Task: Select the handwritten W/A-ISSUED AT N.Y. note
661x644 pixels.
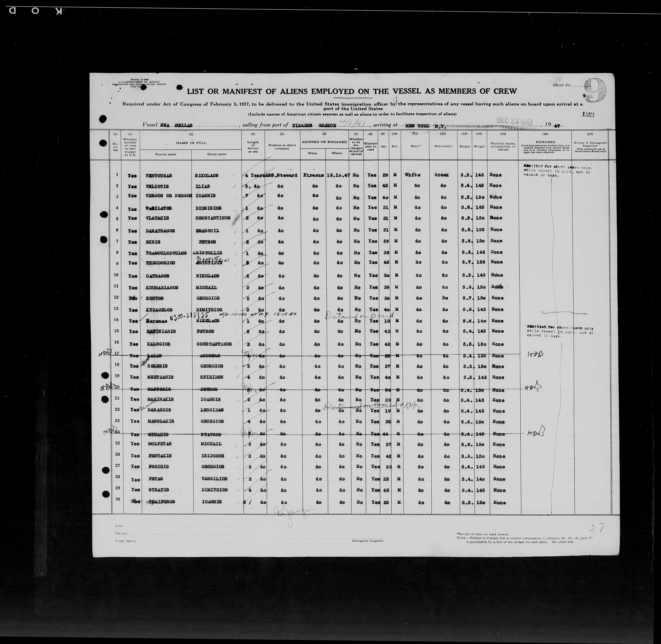Action: coord(258,314)
